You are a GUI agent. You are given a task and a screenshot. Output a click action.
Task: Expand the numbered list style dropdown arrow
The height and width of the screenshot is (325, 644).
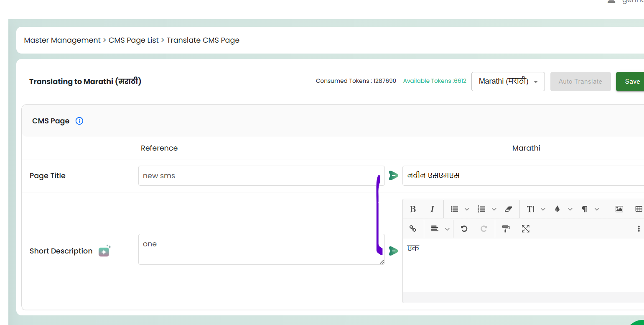coord(494,209)
